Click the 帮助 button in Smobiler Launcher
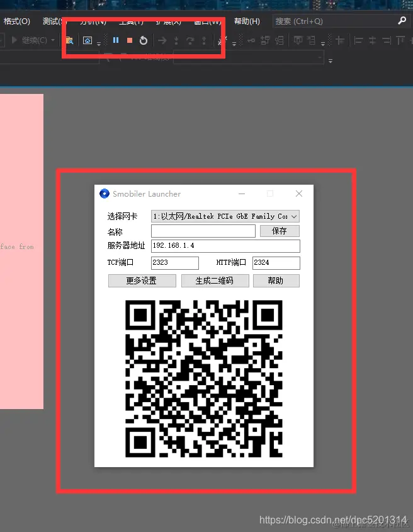413x532 pixels. pyautogui.click(x=276, y=280)
